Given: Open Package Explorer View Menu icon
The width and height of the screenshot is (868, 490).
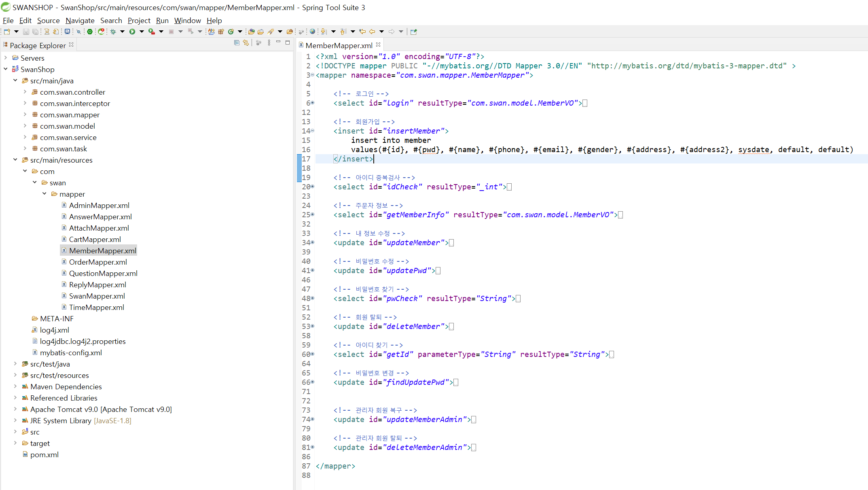Looking at the screenshot, I should click(269, 43).
